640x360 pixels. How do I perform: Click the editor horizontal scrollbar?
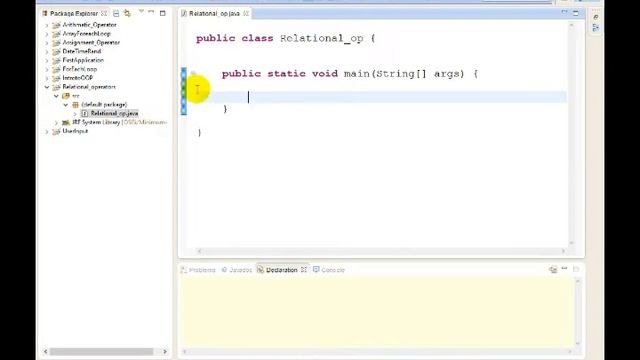coord(381,251)
